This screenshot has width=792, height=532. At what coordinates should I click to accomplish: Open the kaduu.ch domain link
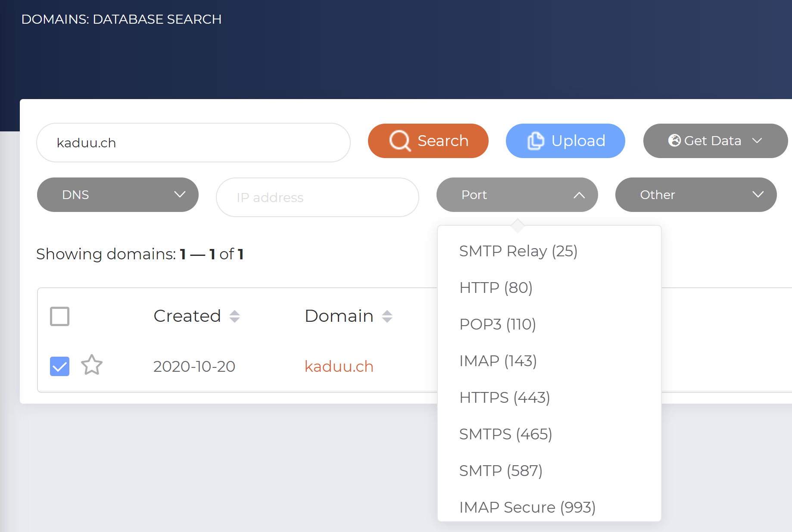pos(339,366)
